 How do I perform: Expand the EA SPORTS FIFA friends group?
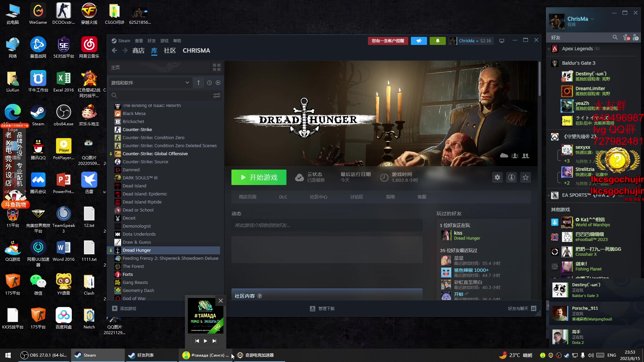549,195
